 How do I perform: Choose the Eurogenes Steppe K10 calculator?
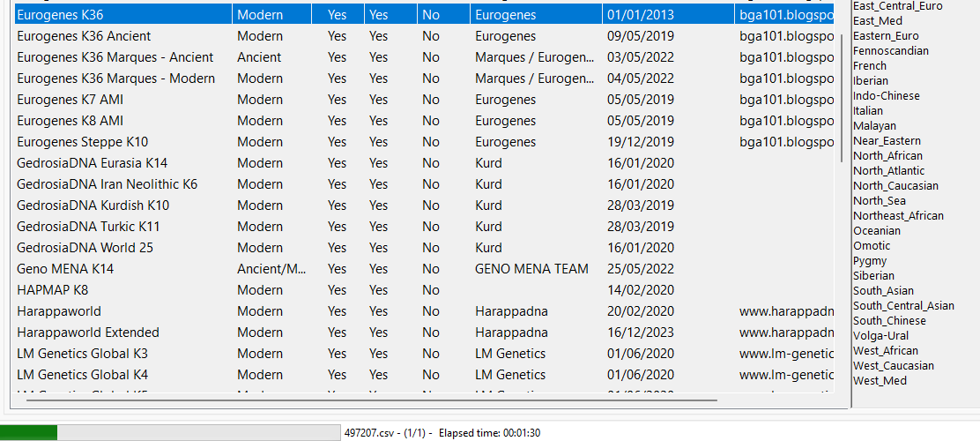coord(82,142)
